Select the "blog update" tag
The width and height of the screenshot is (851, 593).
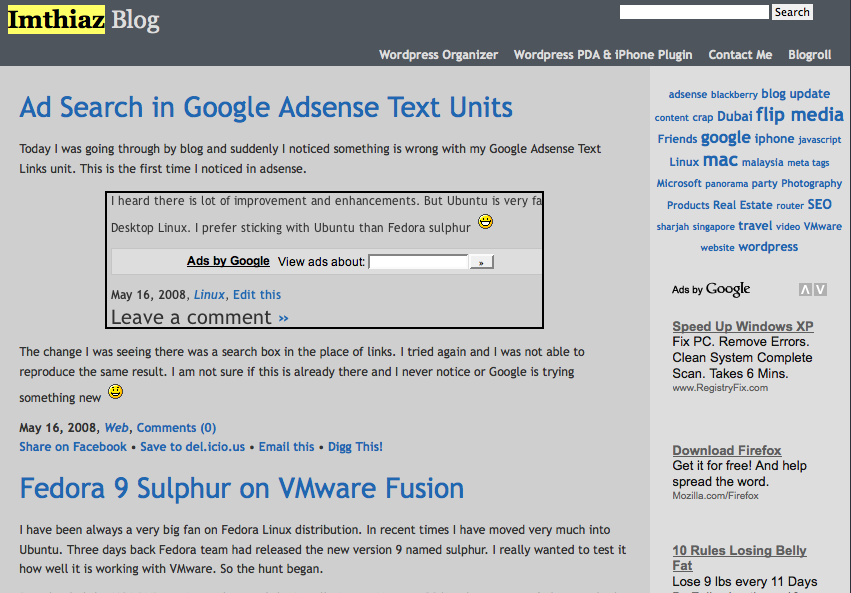[796, 94]
